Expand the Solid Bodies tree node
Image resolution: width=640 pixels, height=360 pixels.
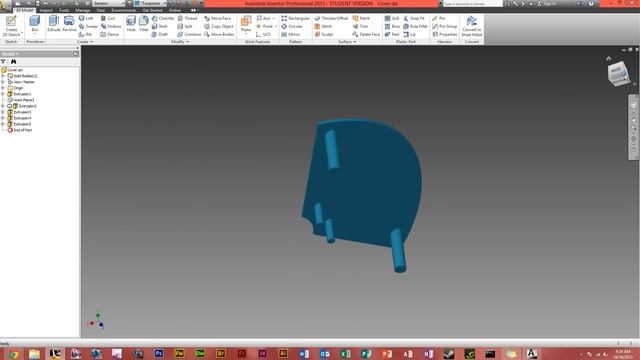3,76
